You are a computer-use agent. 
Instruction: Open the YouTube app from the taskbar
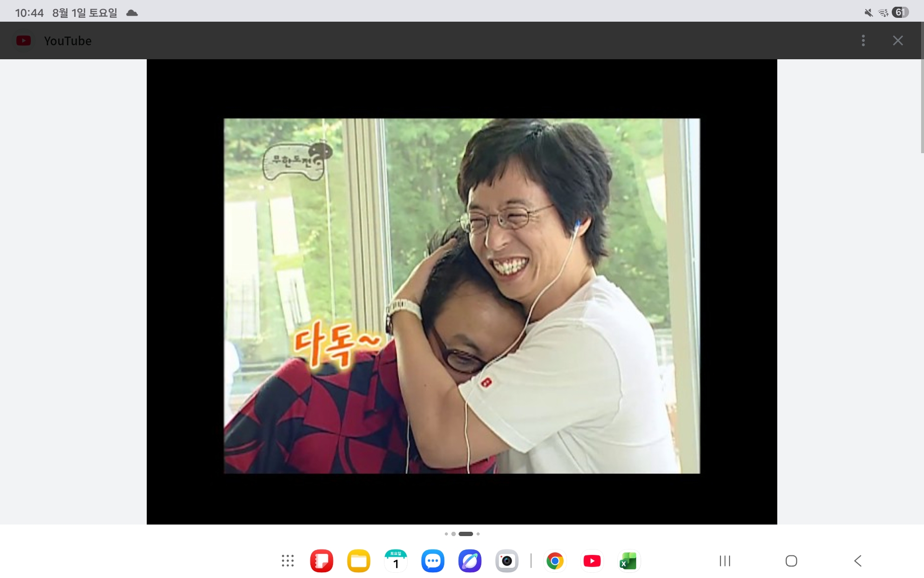592,561
